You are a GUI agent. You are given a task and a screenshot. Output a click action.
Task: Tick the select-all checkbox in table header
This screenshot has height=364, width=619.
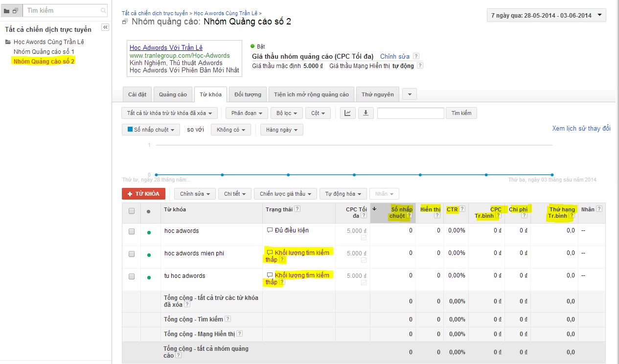coord(132,211)
